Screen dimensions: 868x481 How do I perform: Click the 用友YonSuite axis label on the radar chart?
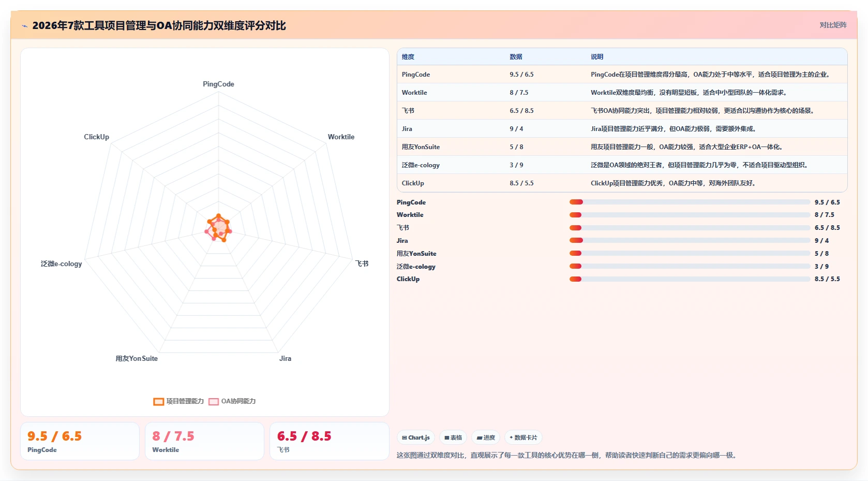tap(137, 358)
